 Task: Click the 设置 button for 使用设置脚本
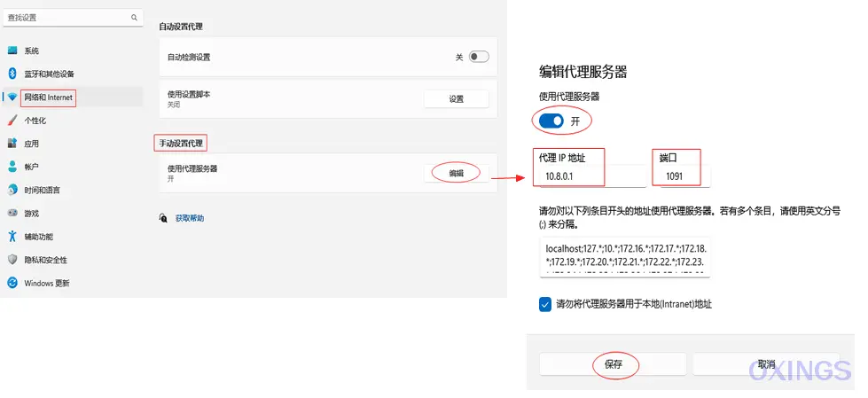coord(456,99)
